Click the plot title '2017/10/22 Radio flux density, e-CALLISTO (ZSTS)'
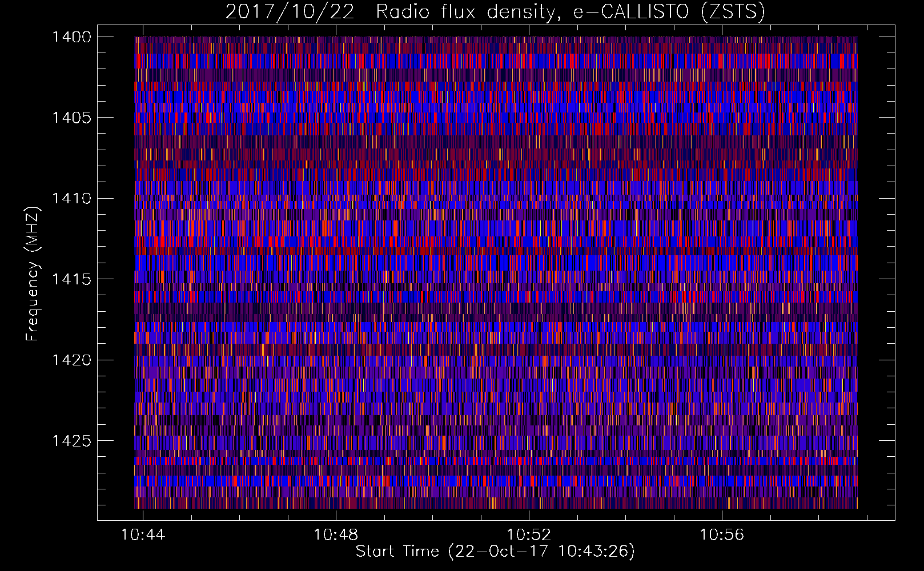The width and height of the screenshot is (924, 571). tap(495, 11)
